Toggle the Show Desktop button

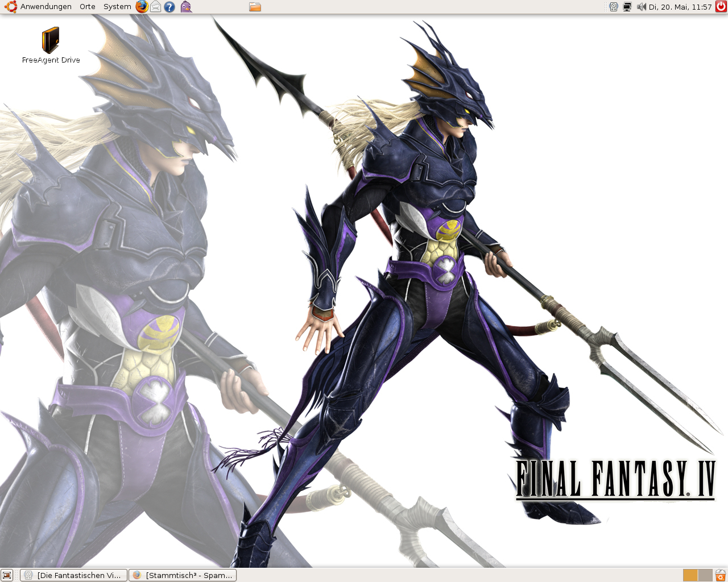click(7, 575)
